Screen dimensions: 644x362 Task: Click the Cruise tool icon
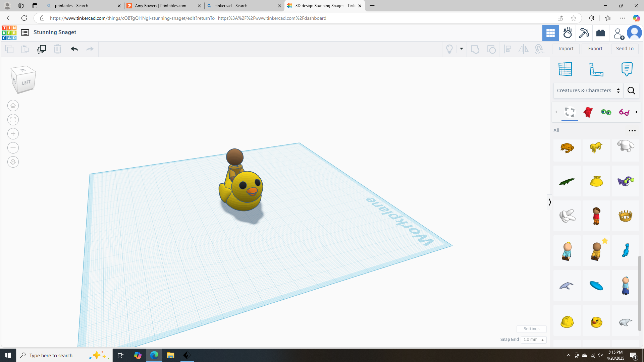pos(539,49)
